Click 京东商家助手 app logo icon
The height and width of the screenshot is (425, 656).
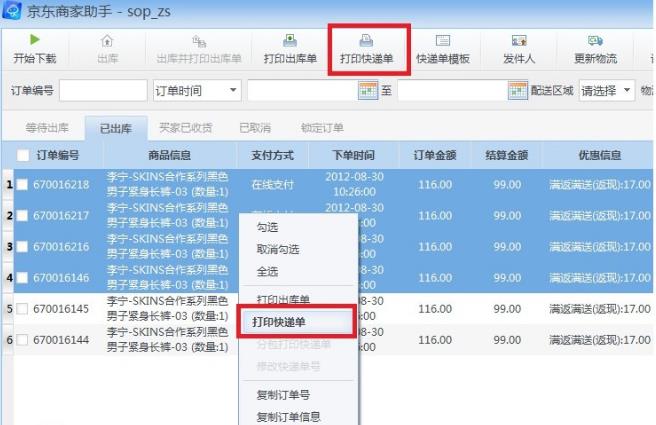click(11, 10)
